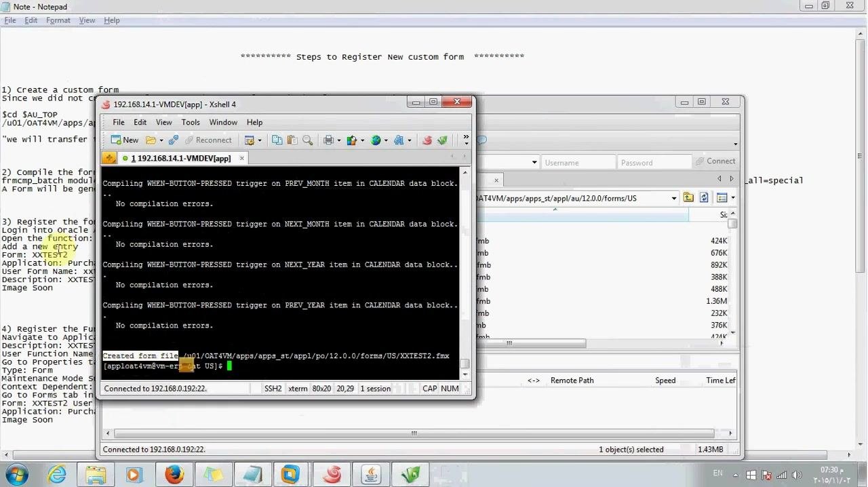Close the 192.168.14.1-VMDEV[app] session tab
The image size is (868, 487).
(x=241, y=158)
